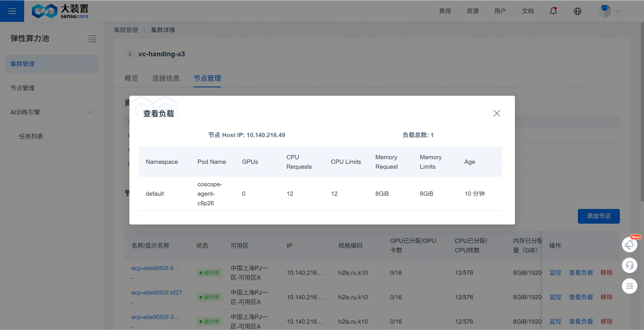Click 集群管理 breadcrumb link
Screen dimensions: 644x330
(126, 30)
